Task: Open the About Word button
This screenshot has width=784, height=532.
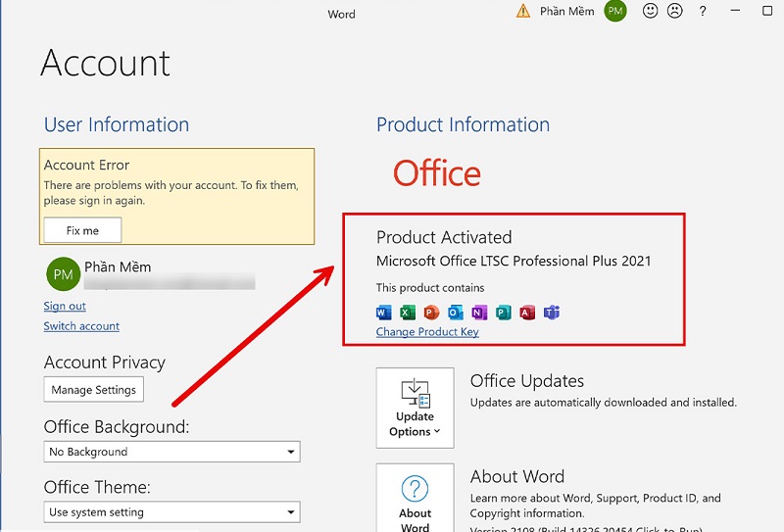Action: tap(415, 498)
